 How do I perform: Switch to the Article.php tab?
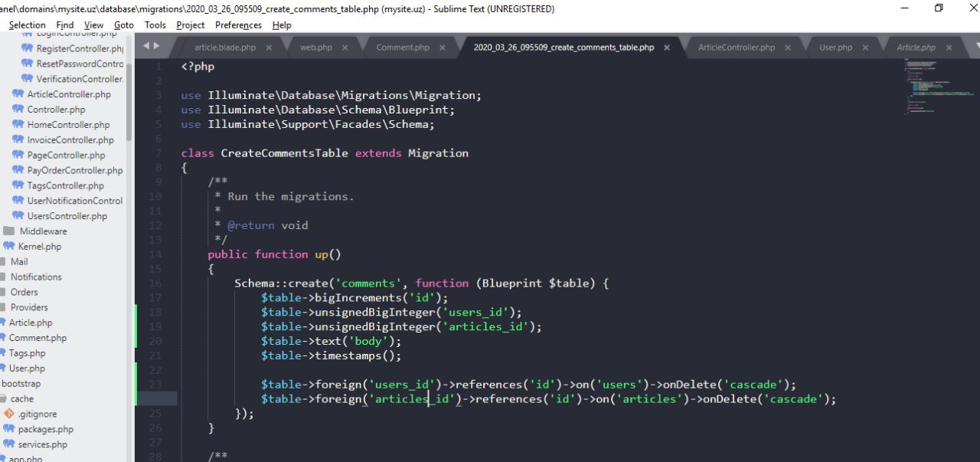click(916, 48)
